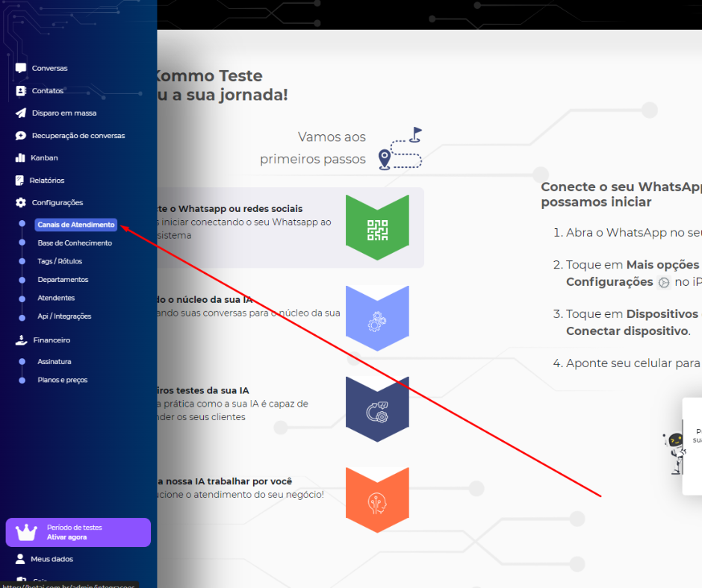Click the 'Kommo Teste' heading
Screen dimensions: 702x588
coord(210,76)
